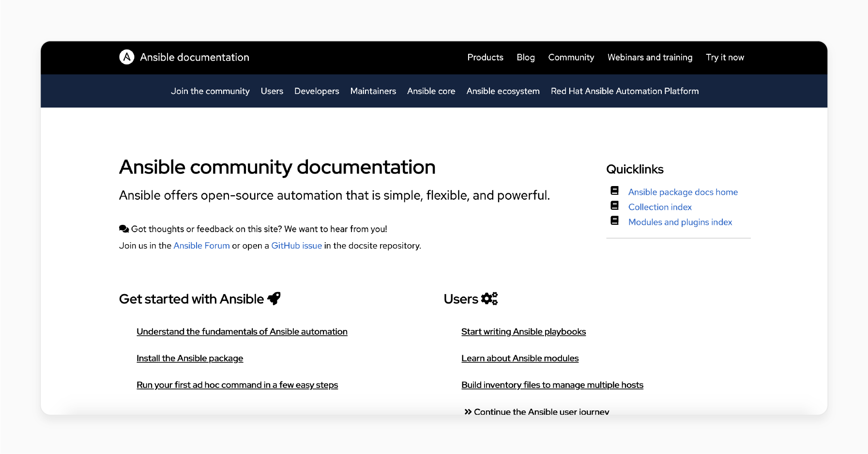Screen dimensions: 868x454
Task: Visit the Ansible Forum link
Action: (x=202, y=246)
